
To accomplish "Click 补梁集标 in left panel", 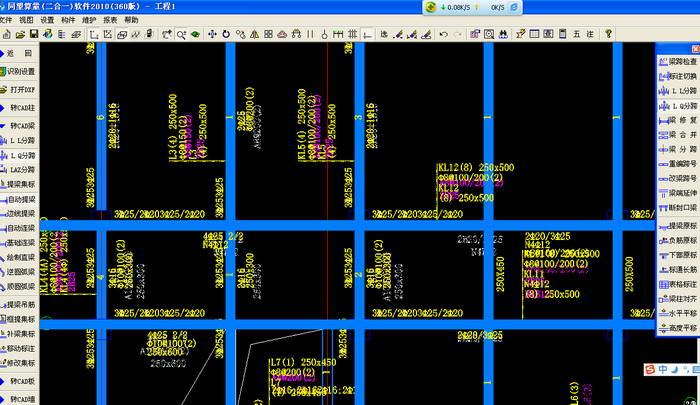I will click(x=19, y=334).
